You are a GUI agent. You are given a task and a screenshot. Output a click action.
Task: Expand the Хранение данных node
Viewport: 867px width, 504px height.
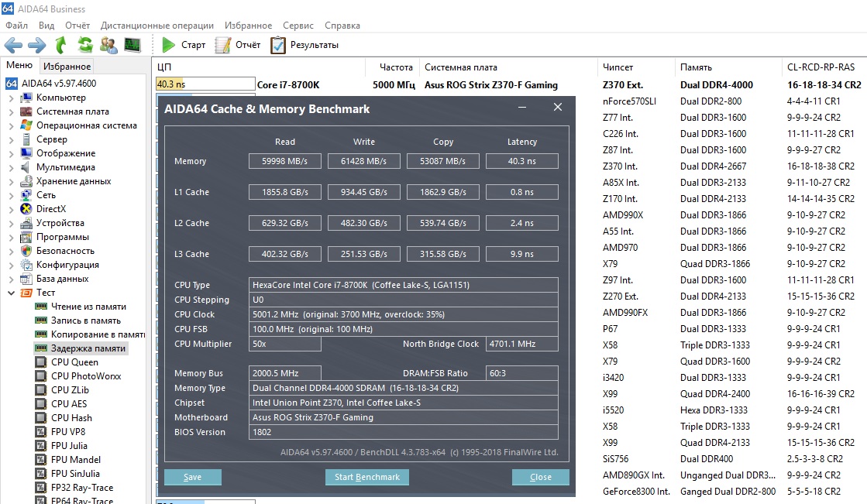[11, 181]
